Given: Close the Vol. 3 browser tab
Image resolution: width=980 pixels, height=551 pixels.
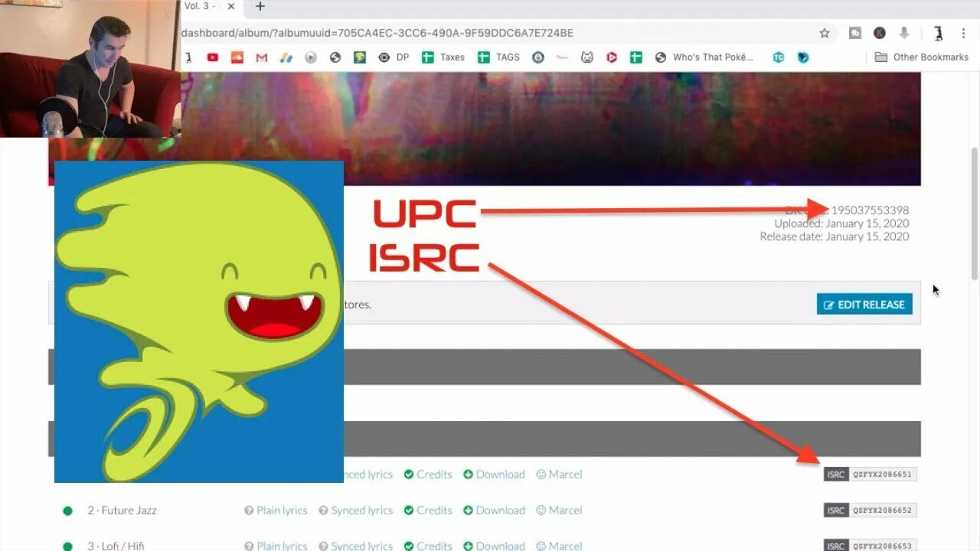Looking at the screenshot, I should (x=231, y=6).
